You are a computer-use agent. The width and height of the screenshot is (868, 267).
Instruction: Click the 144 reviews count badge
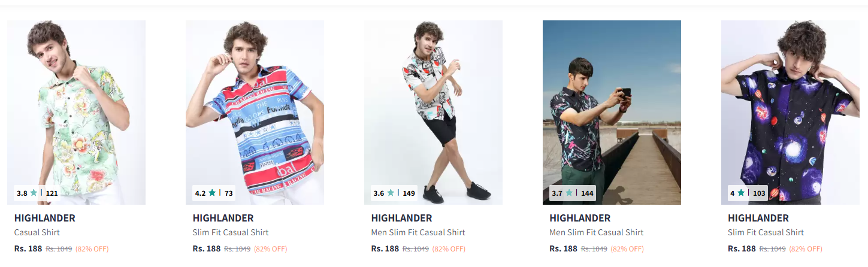coord(587,193)
